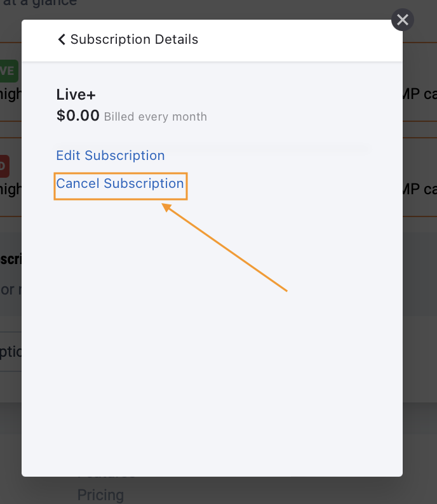Click the cut-off text beside the green badge
The height and width of the screenshot is (504, 437).
pyautogui.click(x=11, y=94)
